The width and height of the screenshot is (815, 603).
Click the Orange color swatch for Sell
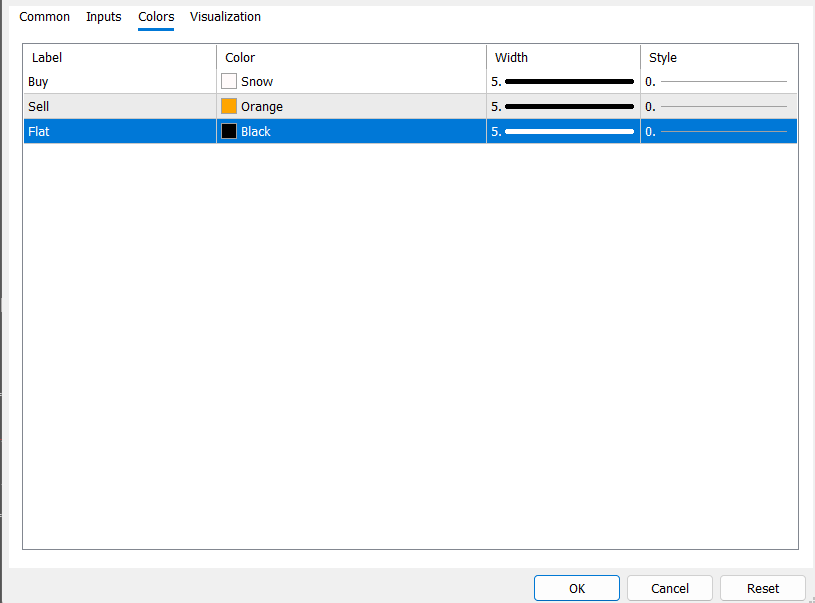(x=229, y=106)
